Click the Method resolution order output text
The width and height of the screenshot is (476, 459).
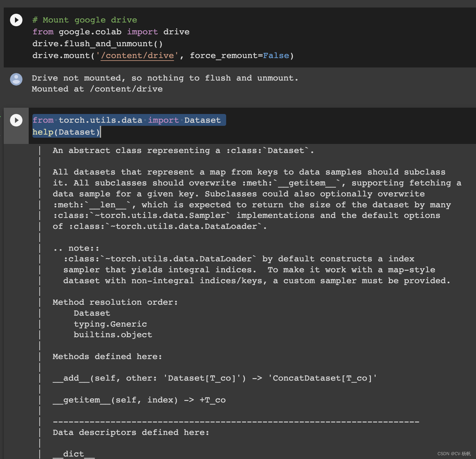(115, 302)
